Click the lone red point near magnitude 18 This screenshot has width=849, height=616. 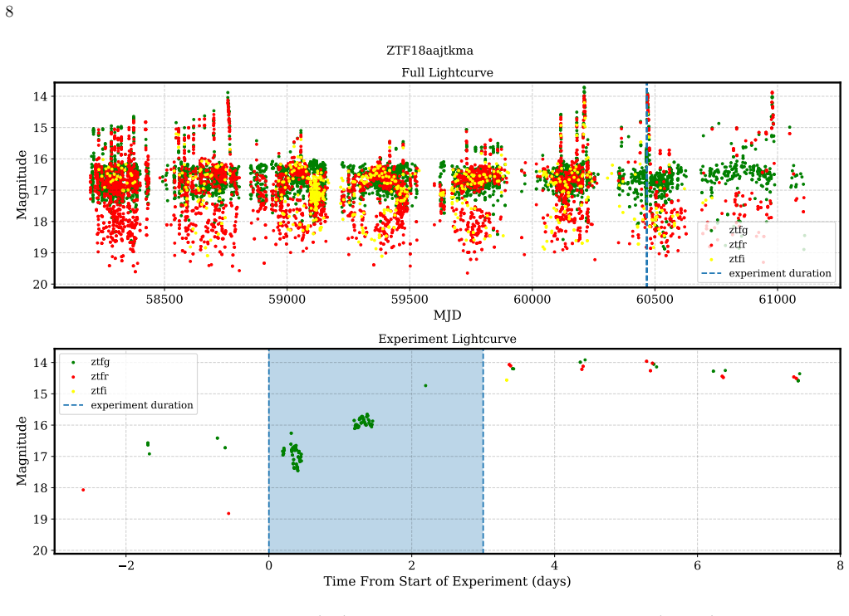pyautogui.click(x=83, y=490)
